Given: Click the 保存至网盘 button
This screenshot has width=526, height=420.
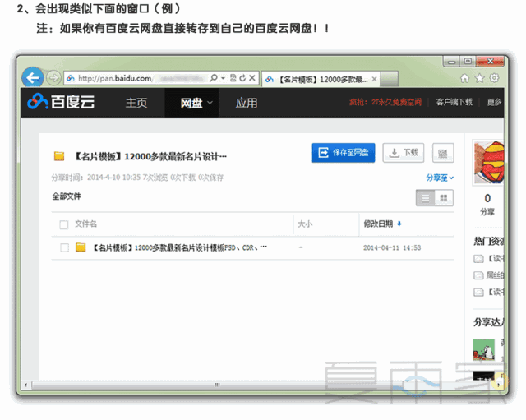Looking at the screenshot, I should (344, 153).
